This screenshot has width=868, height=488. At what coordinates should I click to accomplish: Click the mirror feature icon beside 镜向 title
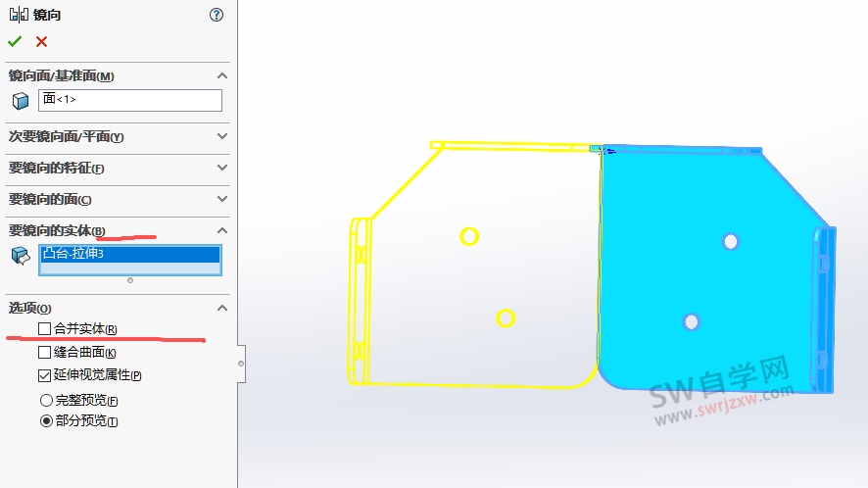19,15
